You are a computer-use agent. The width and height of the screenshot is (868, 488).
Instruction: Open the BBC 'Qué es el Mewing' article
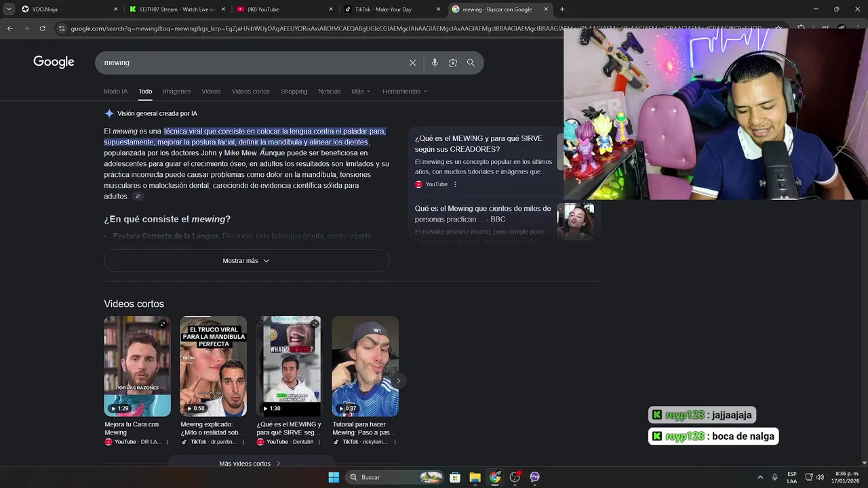(483, 214)
